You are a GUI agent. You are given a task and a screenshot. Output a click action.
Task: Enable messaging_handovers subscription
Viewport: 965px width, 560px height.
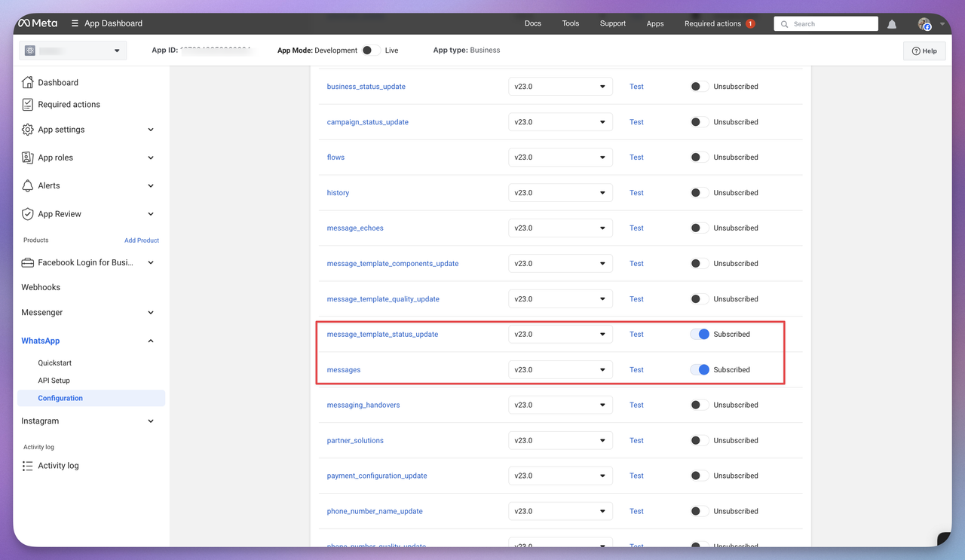pyautogui.click(x=699, y=405)
